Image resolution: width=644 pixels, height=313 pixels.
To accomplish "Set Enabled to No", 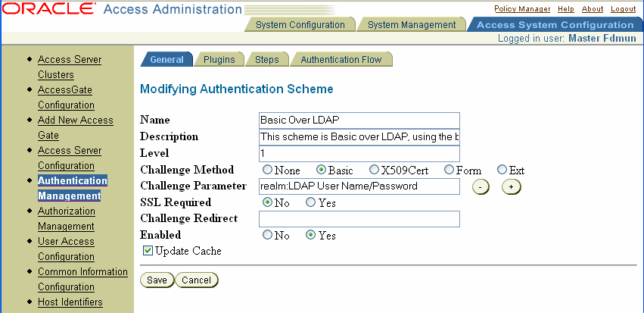I will coord(267,235).
